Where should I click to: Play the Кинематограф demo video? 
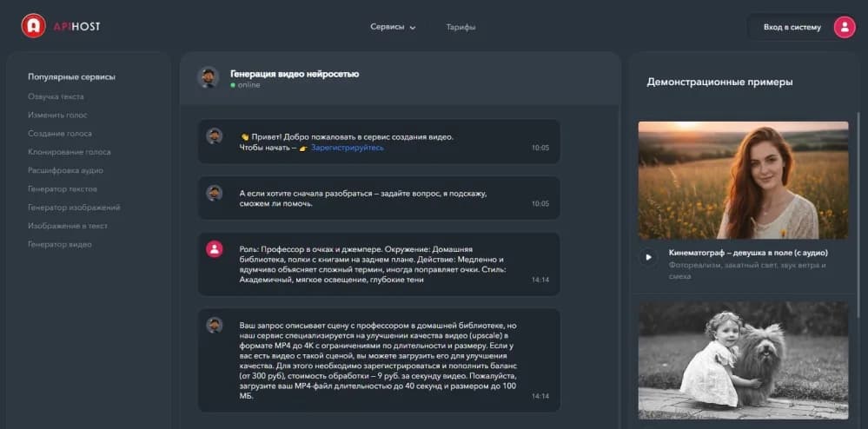point(648,257)
